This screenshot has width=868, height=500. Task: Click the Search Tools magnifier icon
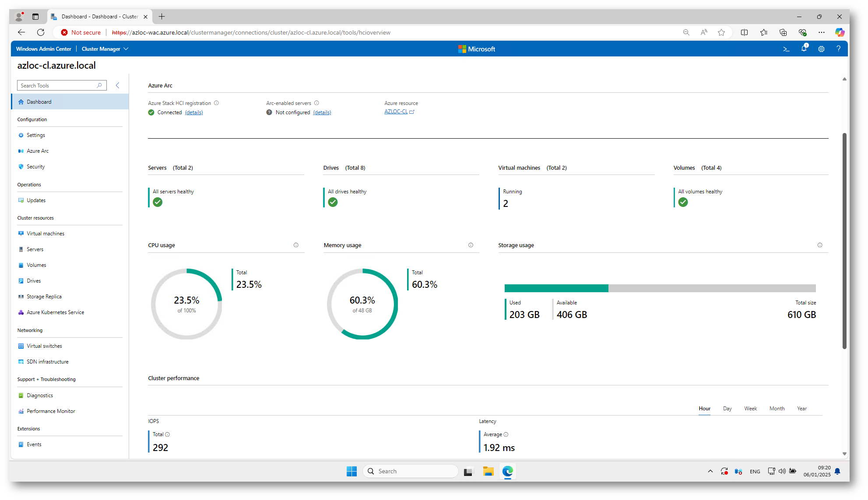coord(99,85)
